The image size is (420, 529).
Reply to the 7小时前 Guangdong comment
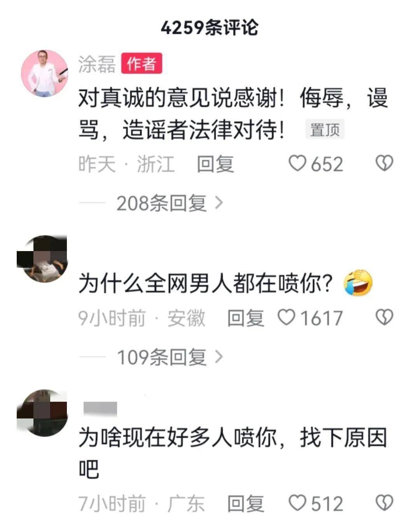tap(245, 503)
